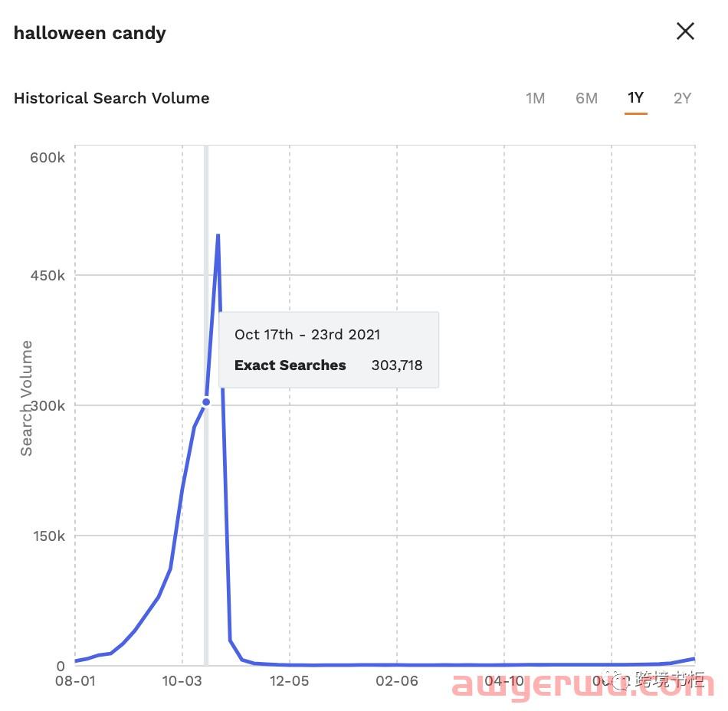Click the 02-06 x-axis date label

click(x=397, y=681)
